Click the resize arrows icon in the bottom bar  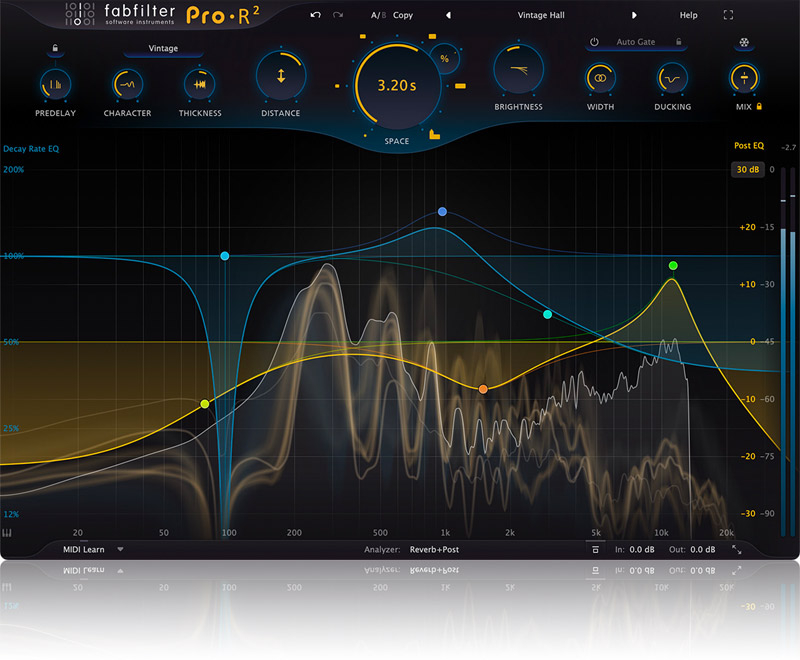coord(736,549)
